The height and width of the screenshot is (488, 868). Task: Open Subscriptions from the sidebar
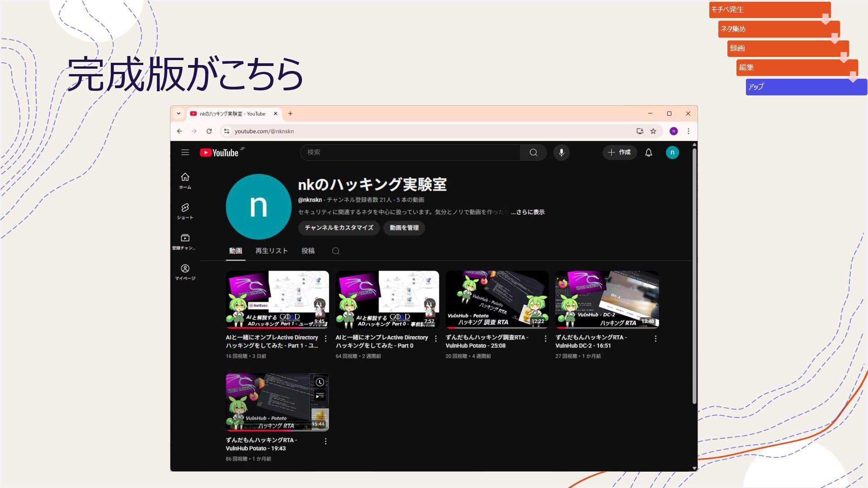pyautogui.click(x=185, y=241)
